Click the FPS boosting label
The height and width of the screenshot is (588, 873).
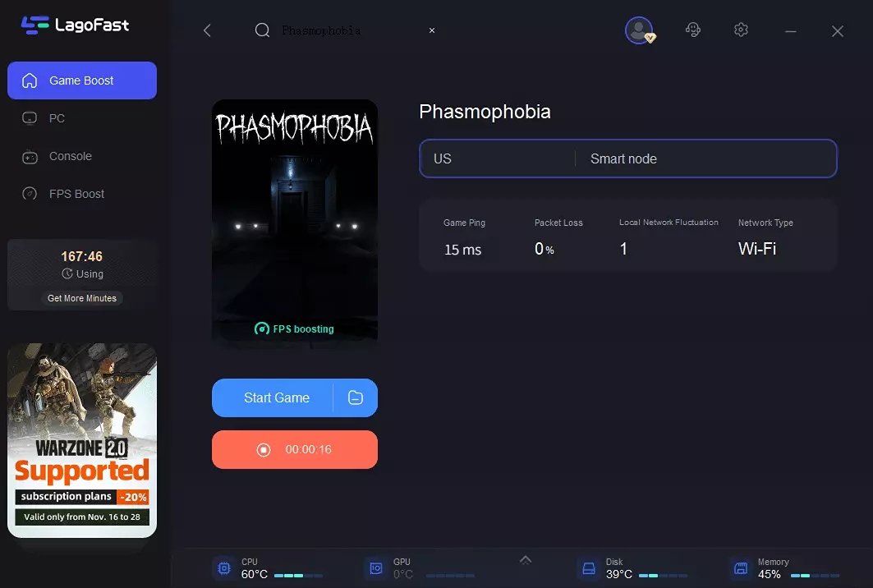(303, 329)
